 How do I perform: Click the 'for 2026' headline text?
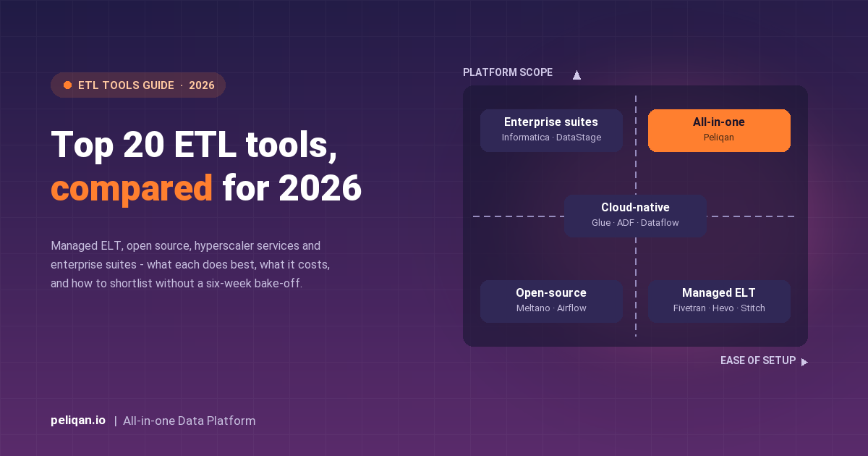tap(292, 188)
